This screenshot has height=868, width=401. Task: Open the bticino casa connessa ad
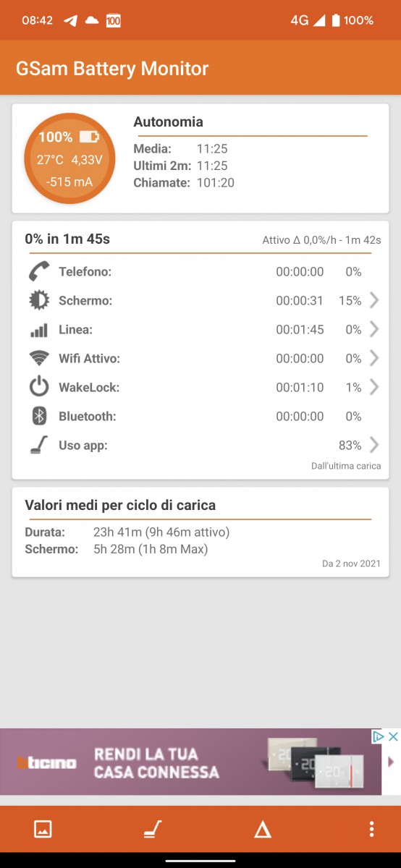(192, 762)
